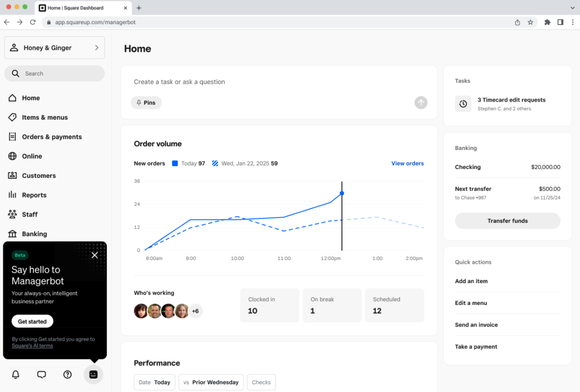Open the Checks filter dropdown
Viewport: 580px width, 392px height.
pos(262,382)
